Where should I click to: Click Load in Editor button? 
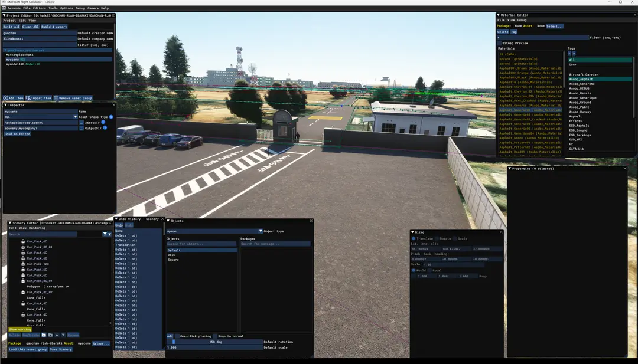tap(17, 134)
